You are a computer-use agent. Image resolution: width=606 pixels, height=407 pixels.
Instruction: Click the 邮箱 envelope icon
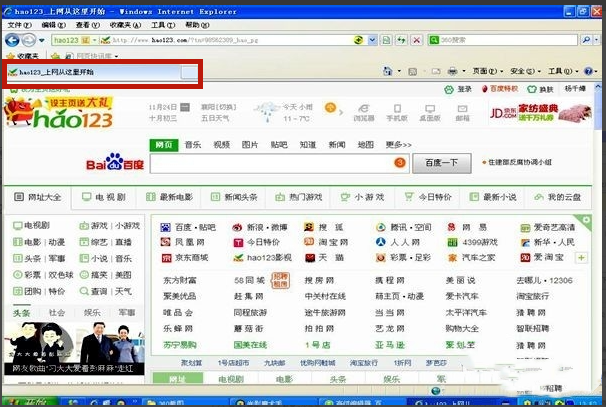pos(462,112)
